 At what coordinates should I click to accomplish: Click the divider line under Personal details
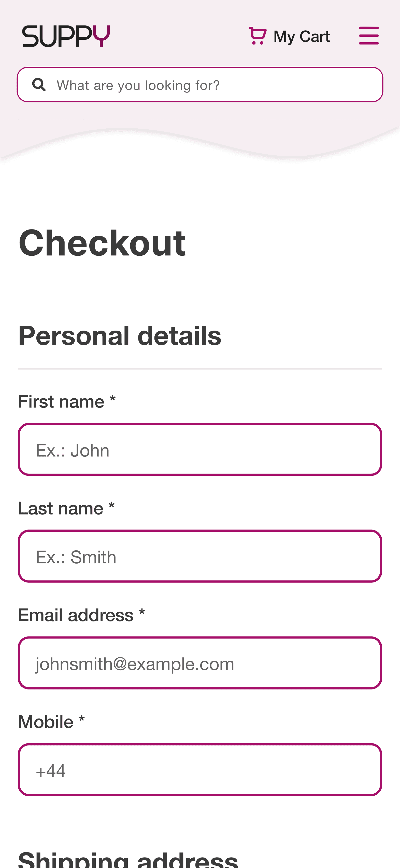pos(200,369)
